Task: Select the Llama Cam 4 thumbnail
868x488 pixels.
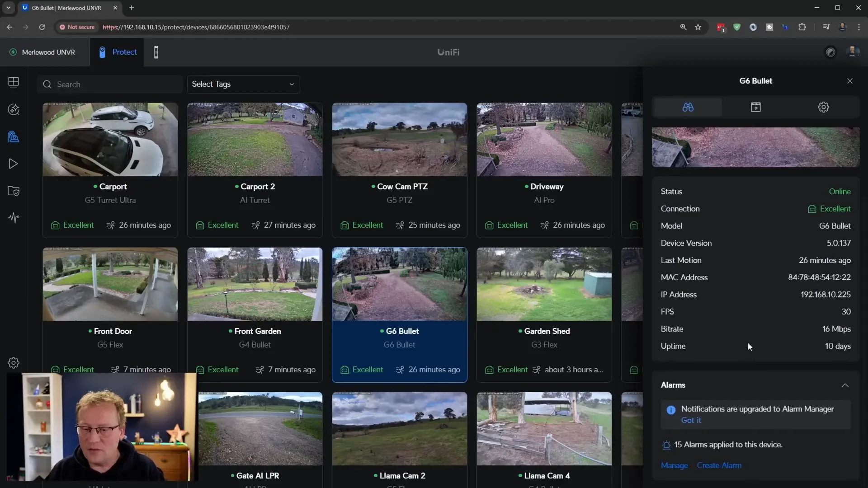Action: pyautogui.click(x=544, y=429)
